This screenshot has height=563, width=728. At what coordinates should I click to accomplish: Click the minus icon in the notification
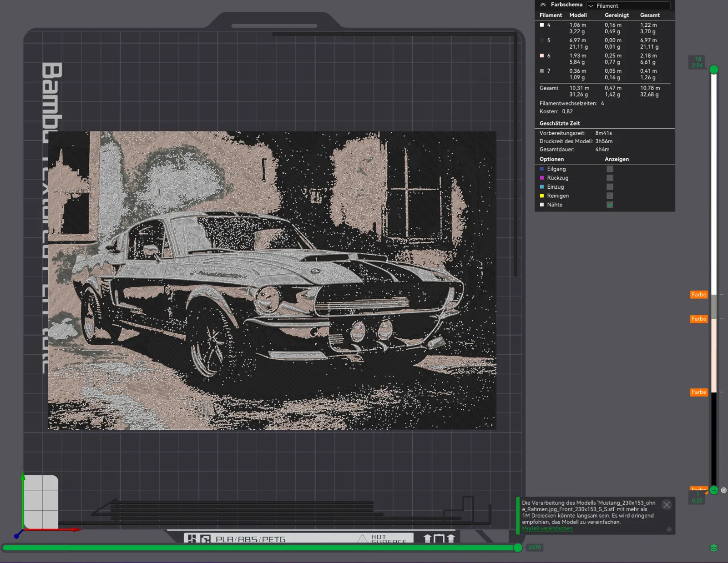point(669,529)
